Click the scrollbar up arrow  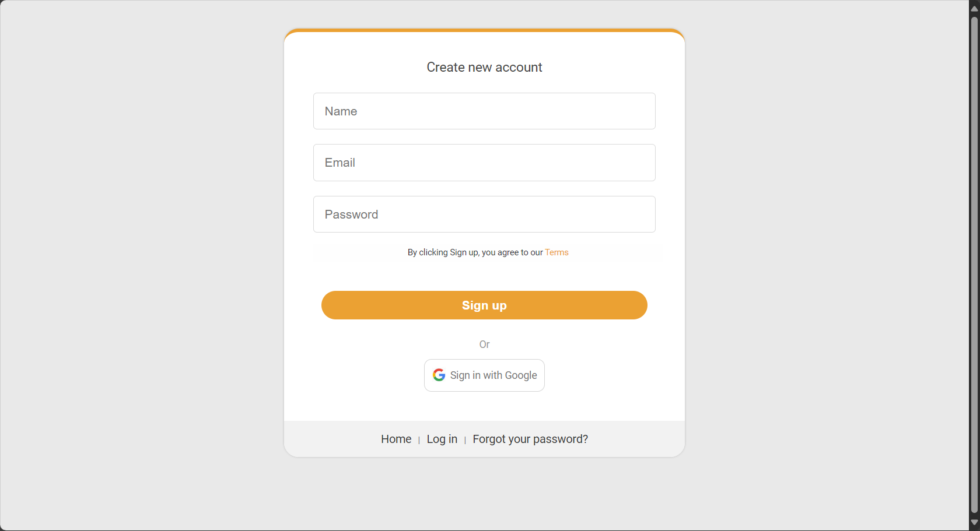pyautogui.click(x=974, y=9)
